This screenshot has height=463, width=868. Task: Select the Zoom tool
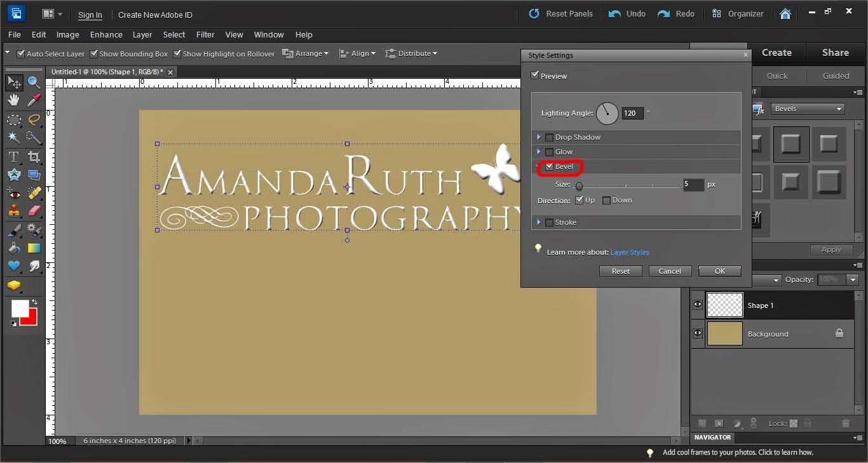34,83
